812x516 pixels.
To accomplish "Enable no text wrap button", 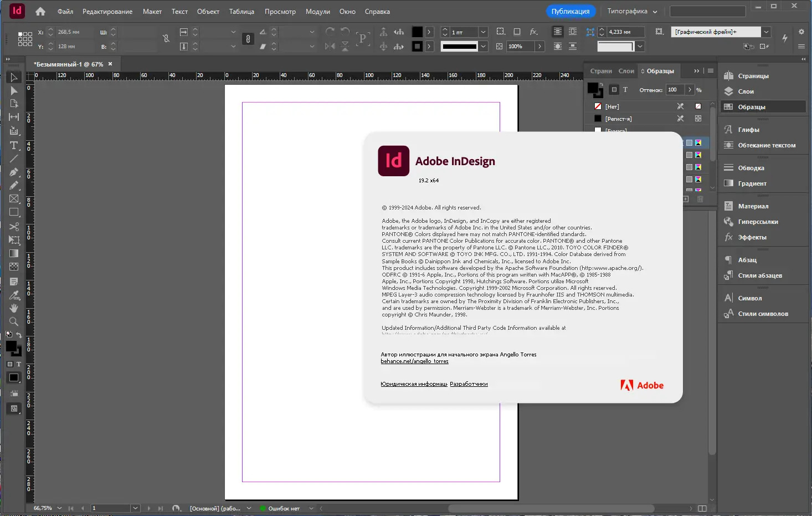I will click(x=558, y=32).
